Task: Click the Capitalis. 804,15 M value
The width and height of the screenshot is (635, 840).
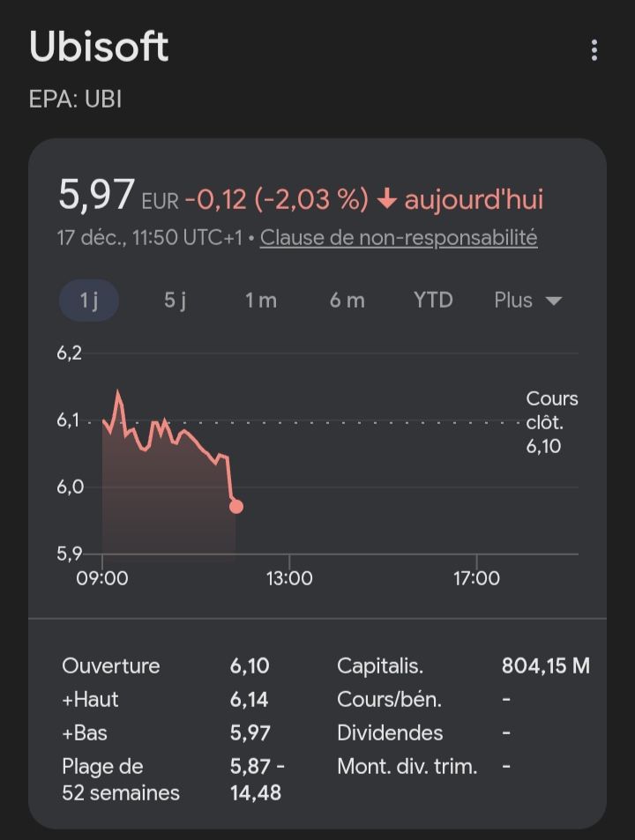Action: (545, 666)
